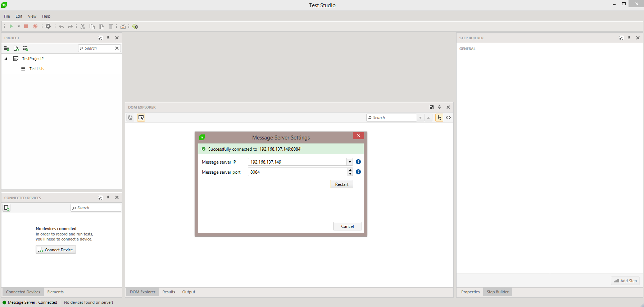The image size is (644, 307).
Task: Collapse the TestProject2 tree node
Action: 6,59
